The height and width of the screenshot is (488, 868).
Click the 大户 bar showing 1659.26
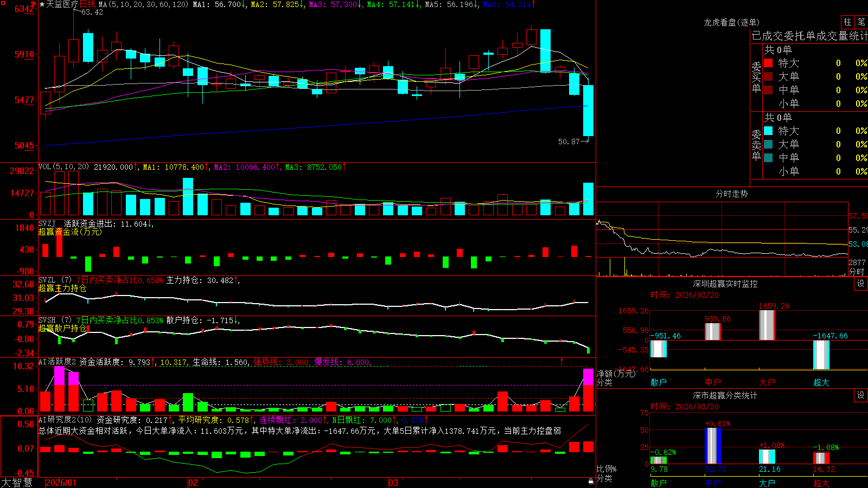[x=767, y=325]
